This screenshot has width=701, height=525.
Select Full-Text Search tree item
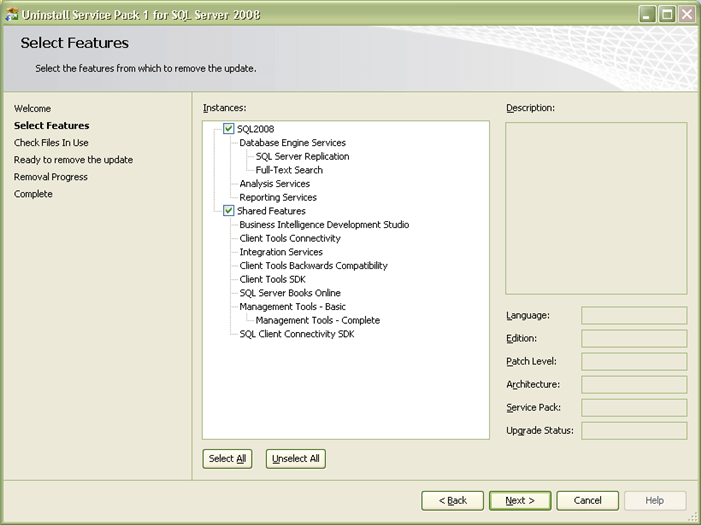point(289,170)
